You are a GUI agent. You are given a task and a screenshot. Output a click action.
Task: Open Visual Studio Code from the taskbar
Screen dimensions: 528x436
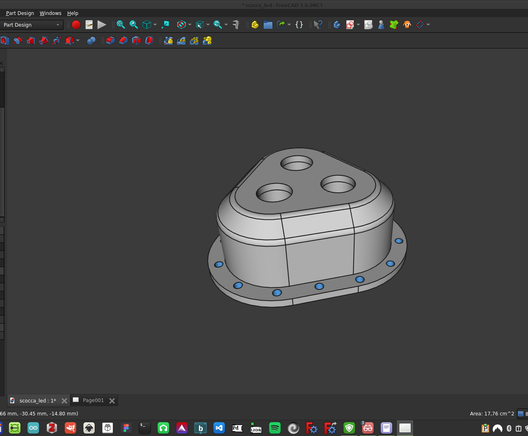(219, 428)
